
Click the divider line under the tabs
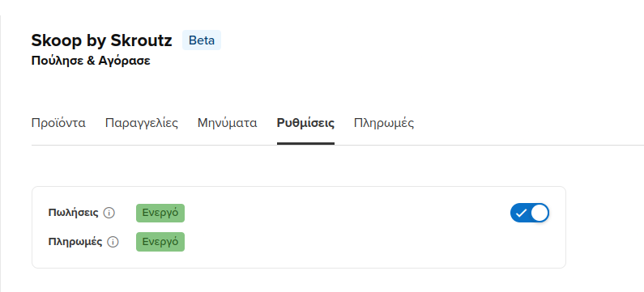click(x=488, y=145)
